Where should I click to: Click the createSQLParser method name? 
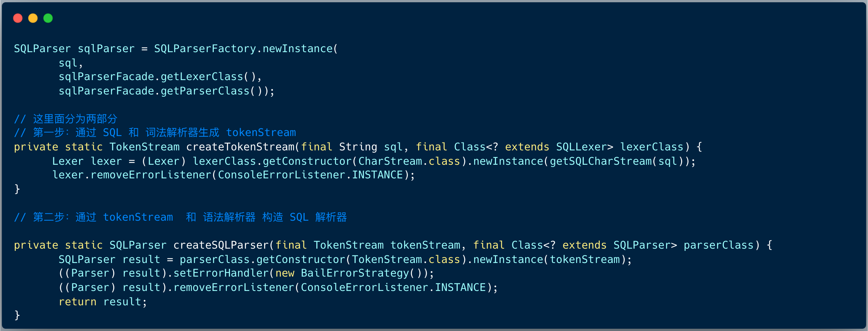click(221, 245)
